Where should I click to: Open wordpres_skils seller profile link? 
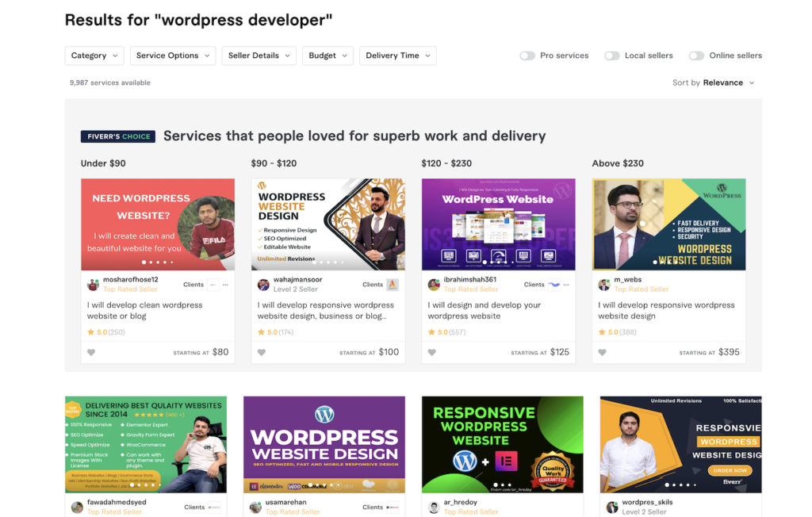pyautogui.click(x=647, y=502)
